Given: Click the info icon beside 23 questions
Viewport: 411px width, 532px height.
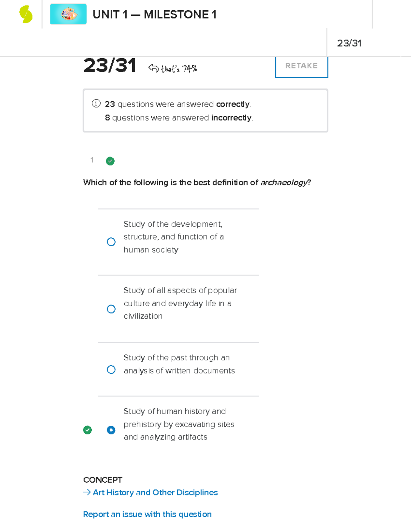Looking at the screenshot, I should pyautogui.click(x=96, y=103).
